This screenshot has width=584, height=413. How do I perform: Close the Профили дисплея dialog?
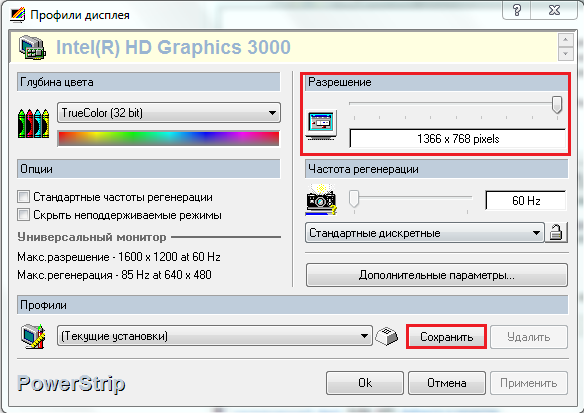[554, 10]
